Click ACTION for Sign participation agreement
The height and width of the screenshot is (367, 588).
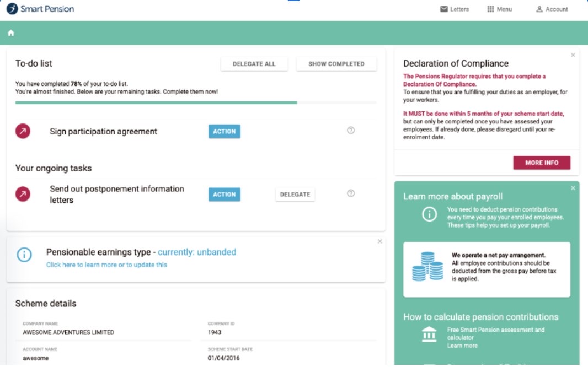(224, 132)
